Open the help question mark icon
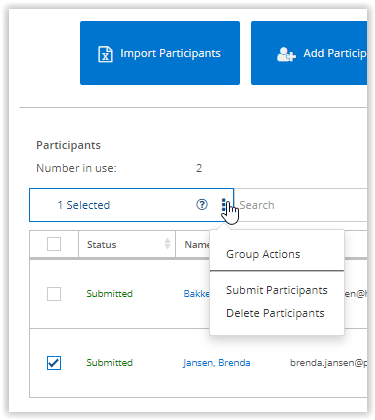Image resolution: width=375 pixels, height=420 pixels. [202, 205]
